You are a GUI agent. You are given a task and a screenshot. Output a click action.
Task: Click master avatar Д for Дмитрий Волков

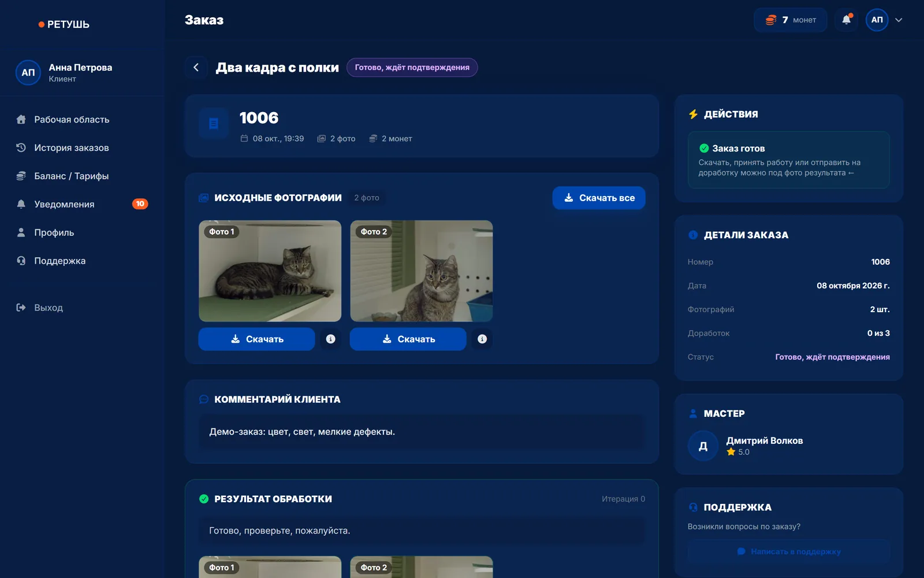pyautogui.click(x=703, y=446)
